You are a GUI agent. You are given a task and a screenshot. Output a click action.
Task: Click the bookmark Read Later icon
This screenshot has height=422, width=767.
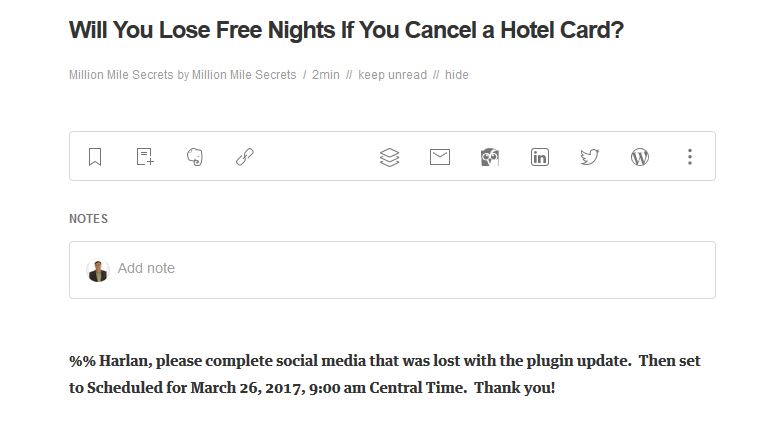tap(95, 157)
